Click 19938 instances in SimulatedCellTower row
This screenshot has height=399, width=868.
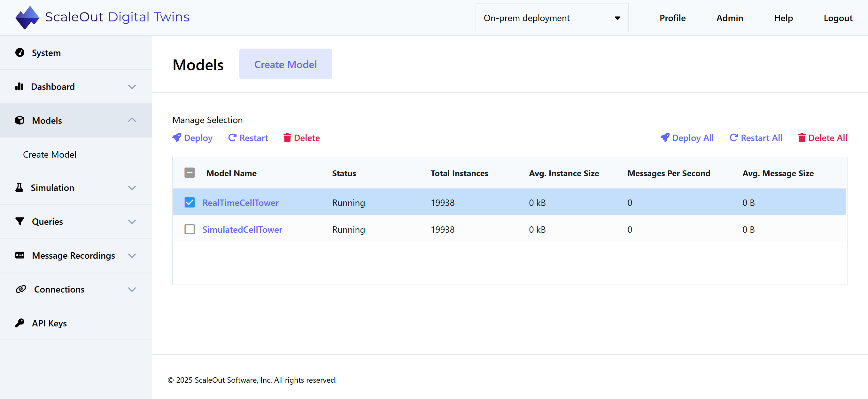pos(442,230)
